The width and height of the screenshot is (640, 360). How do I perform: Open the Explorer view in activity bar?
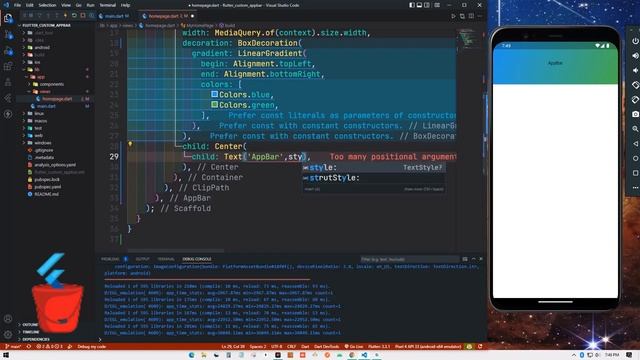(8, 18)
